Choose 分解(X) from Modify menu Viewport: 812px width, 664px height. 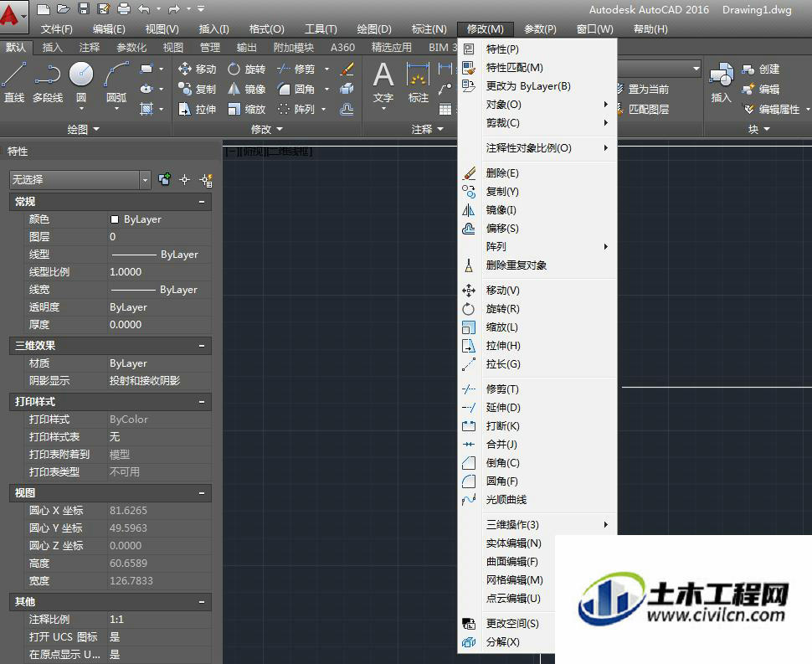(506, 642)
